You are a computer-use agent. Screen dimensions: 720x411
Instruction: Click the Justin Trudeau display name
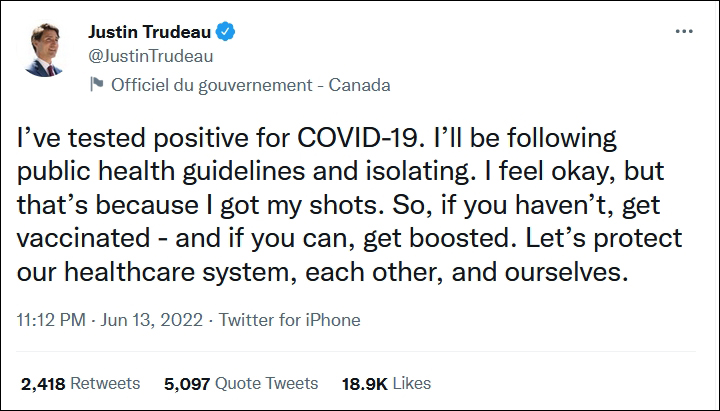coord(153,32)
